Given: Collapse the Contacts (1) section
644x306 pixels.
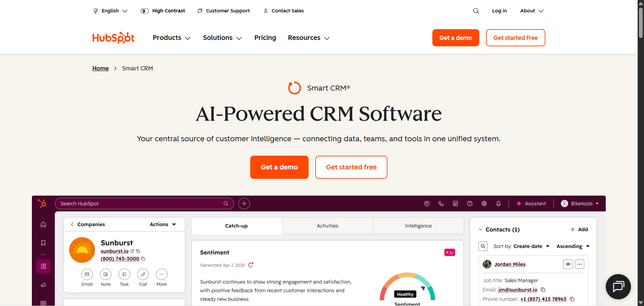Looking at the screenshot, I should coord(481,229).
